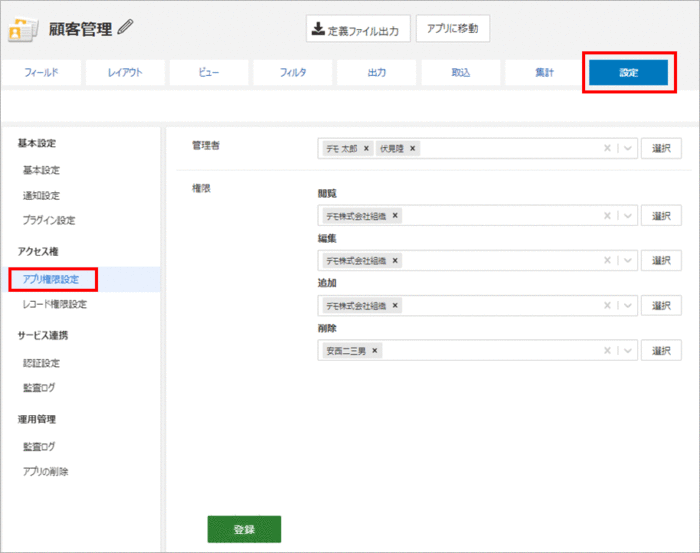Click 選択 button for 閲覧
Viewport: 700px width, 553px height.
click(661, 216)
